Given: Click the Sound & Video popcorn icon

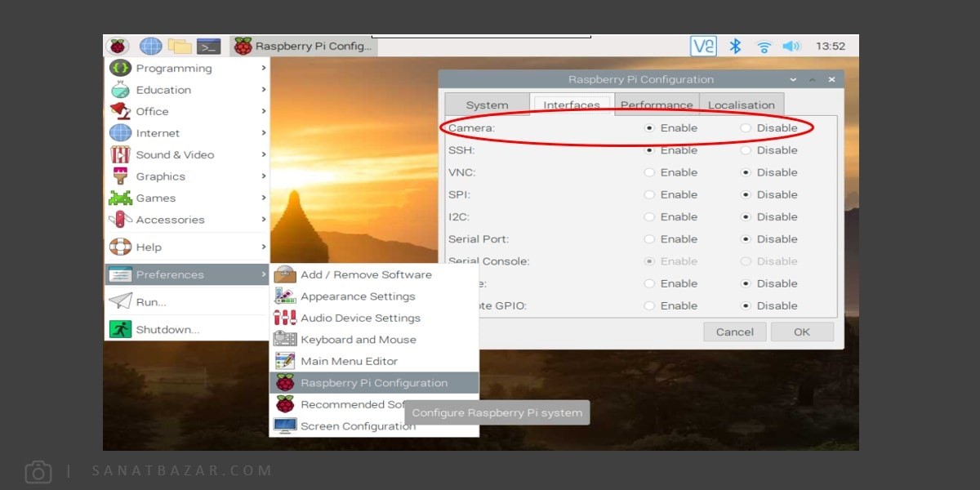Looking at the screenshot, I should pyautogui.click(x=120, y=154).
